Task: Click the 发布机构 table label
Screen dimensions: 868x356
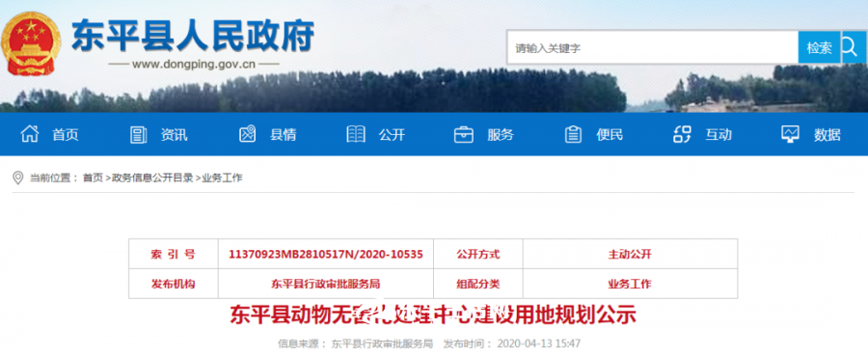Action: click(173, 284)
